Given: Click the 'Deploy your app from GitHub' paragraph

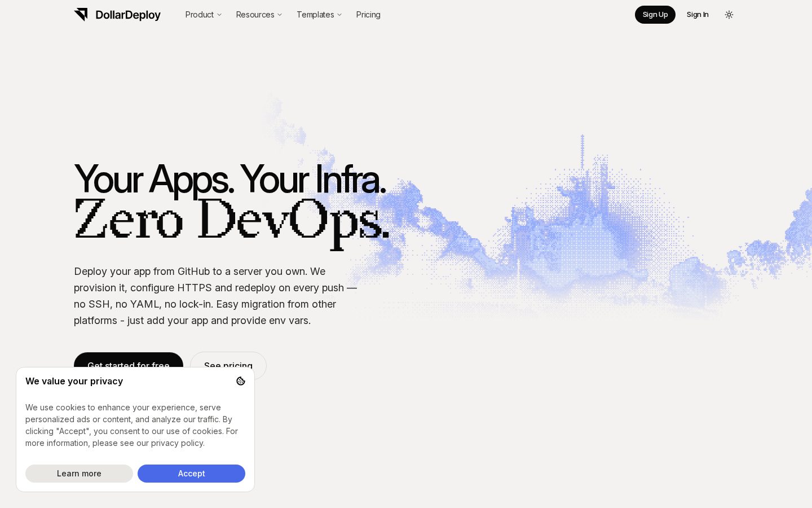Looking at the screenshot, I should (215, 296).
